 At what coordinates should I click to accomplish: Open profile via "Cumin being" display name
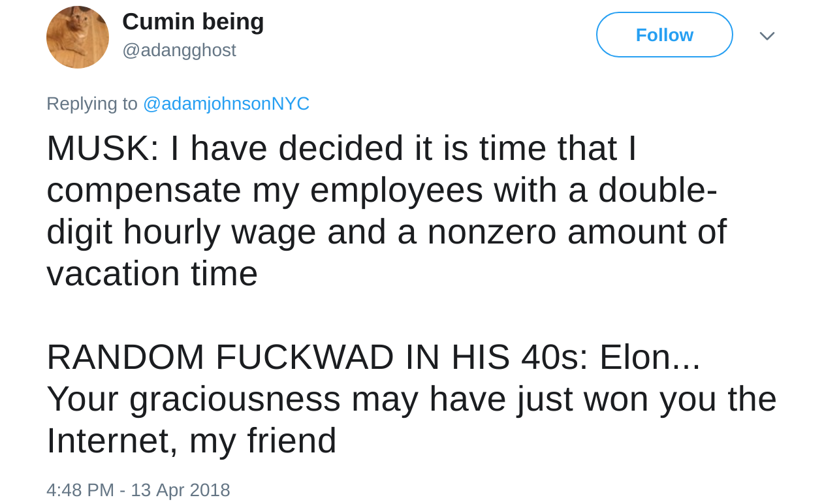193,22
